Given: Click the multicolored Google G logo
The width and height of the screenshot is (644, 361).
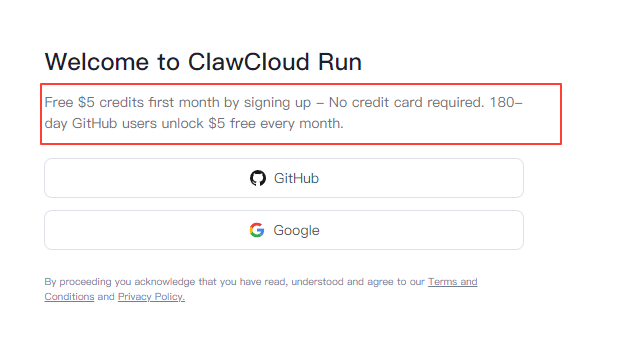Looking at the screenshot, I should (x=257, y=230).
